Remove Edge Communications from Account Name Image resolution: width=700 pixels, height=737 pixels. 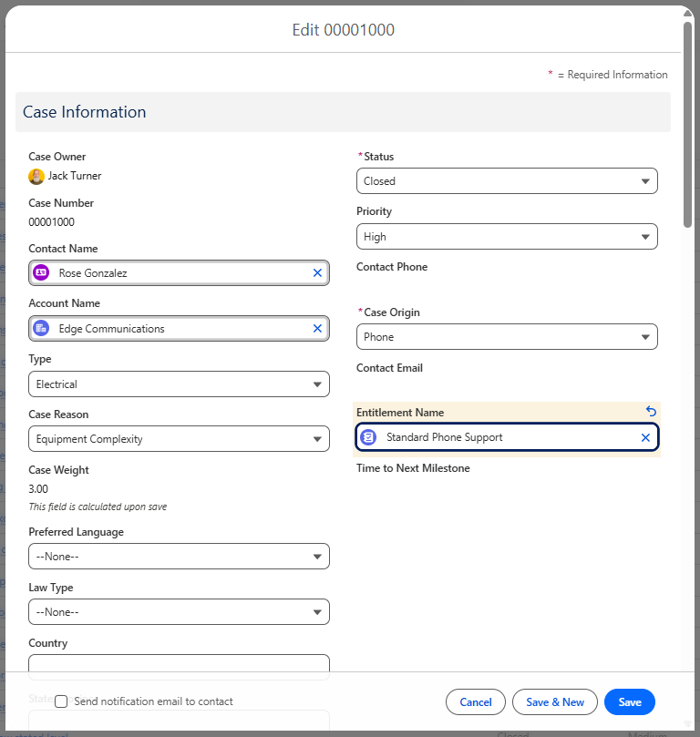pyautogui.click(x=317, y=329)
